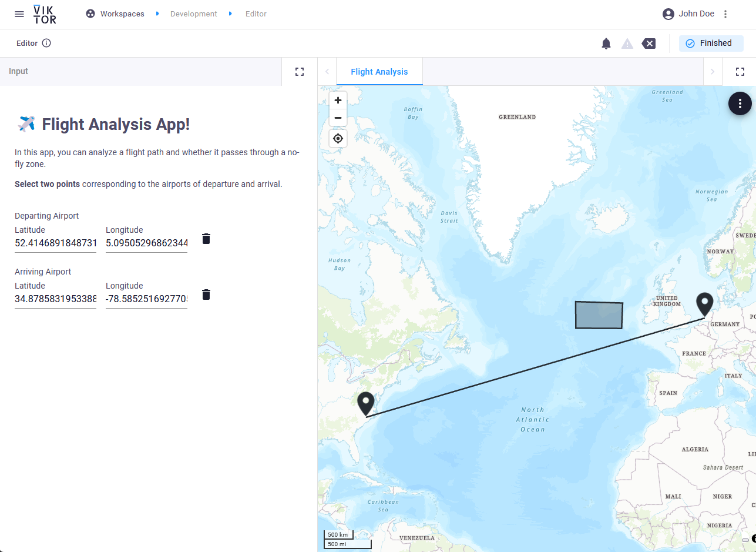This screenshot has height=552, width=756.
Task: Click the shaded no-fly zone rectangle
Action: 599,315
